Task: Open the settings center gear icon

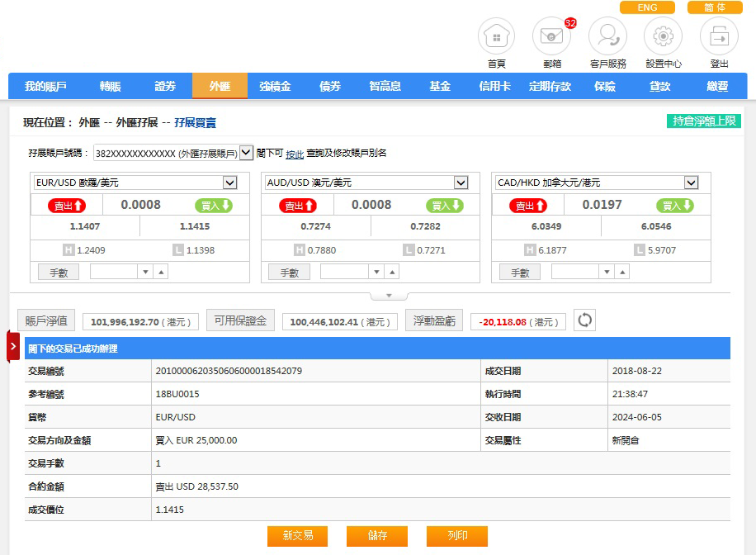Action: tap(664, 37)
